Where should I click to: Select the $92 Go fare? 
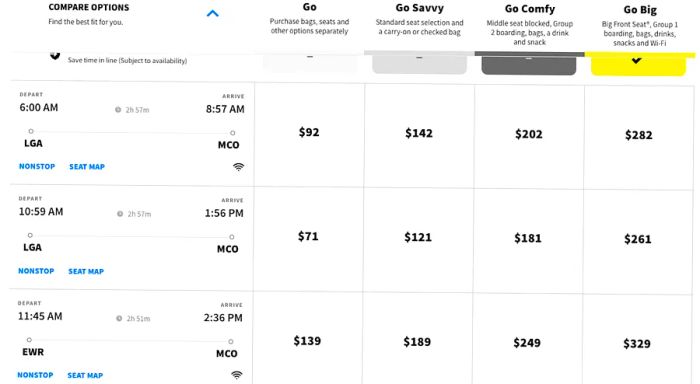pos(309,132)
